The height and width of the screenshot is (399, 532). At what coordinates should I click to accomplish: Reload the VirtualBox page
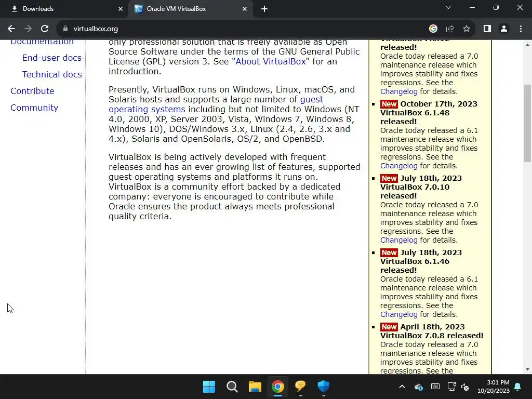point(45,29)
